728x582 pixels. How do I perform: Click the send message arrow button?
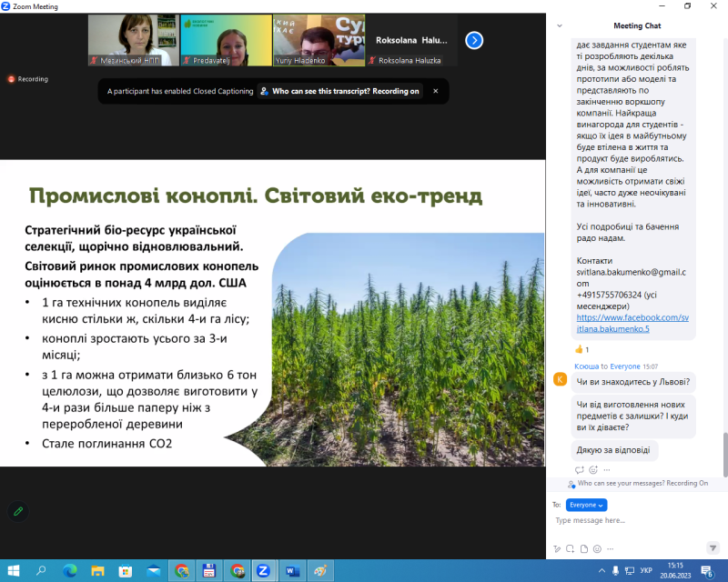[713, 548]
